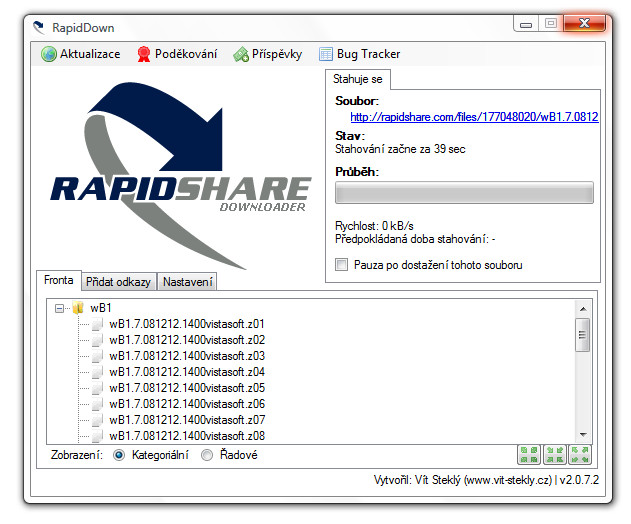Open the Bug Tracker toolbar item
This screenshot has height=524, width=631.
[x=359, y=54]
